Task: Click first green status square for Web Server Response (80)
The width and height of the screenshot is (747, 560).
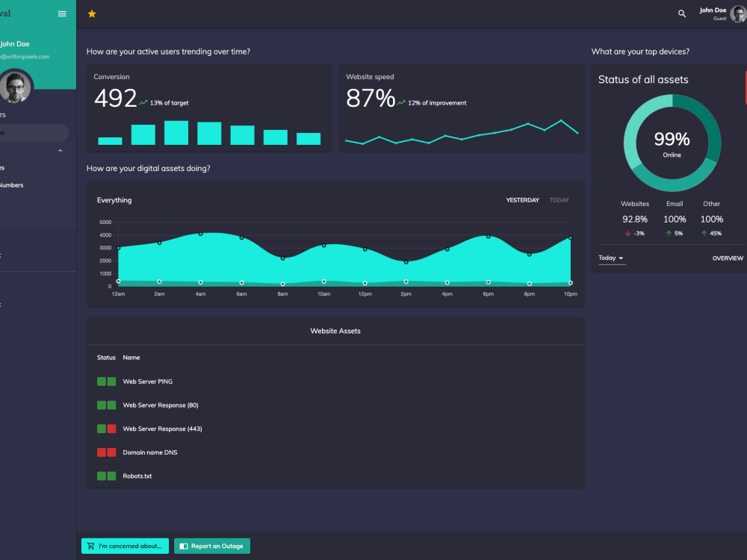Action: point(102,405)
